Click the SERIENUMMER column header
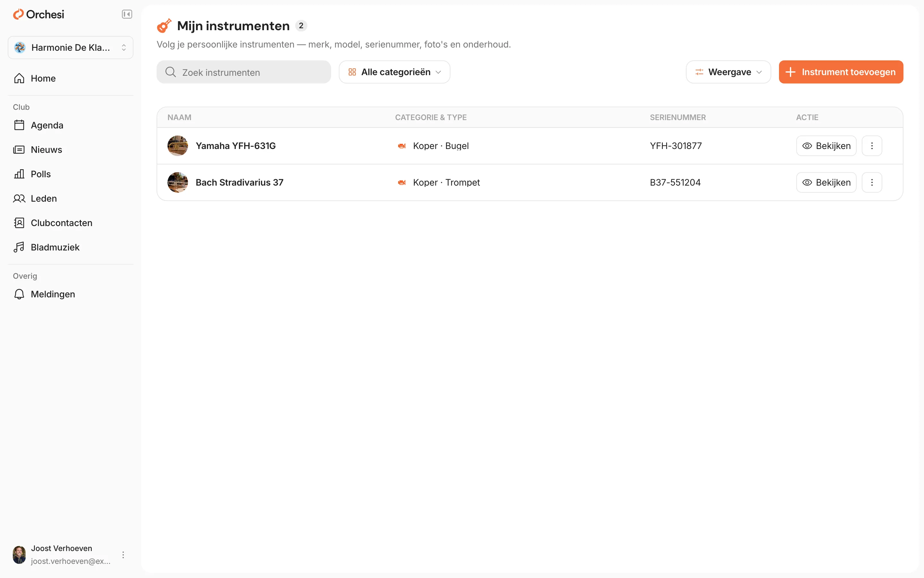 pyautogui.click(x=678, y=117)
